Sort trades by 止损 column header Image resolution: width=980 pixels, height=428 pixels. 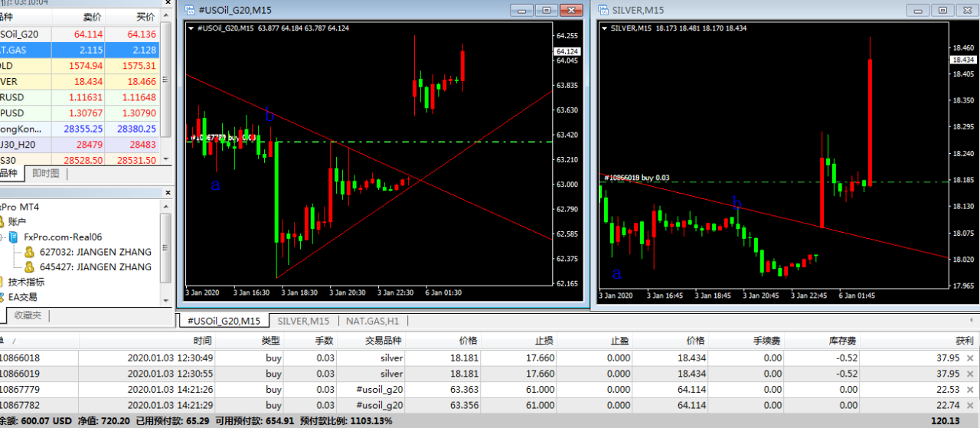click(519, 340)
